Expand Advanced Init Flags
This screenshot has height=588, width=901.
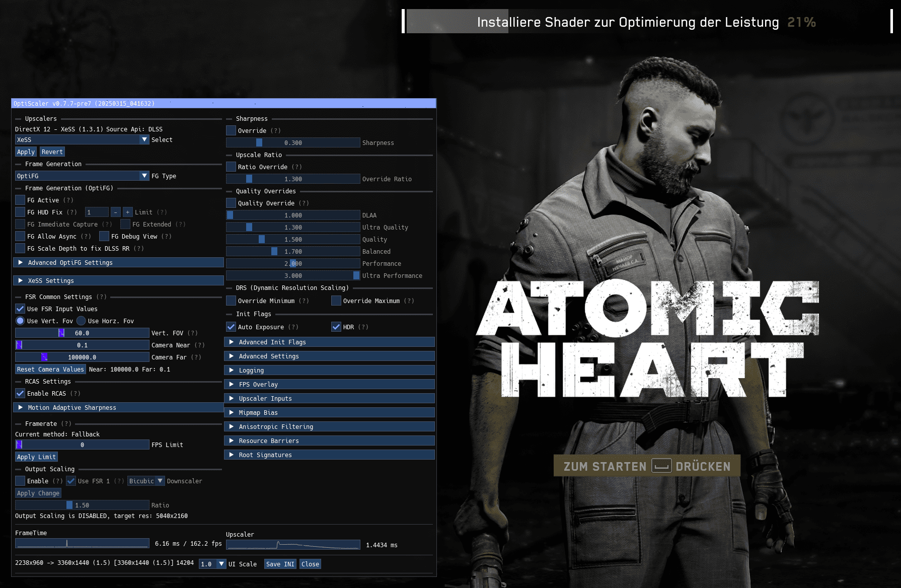[x=329, y=342]
